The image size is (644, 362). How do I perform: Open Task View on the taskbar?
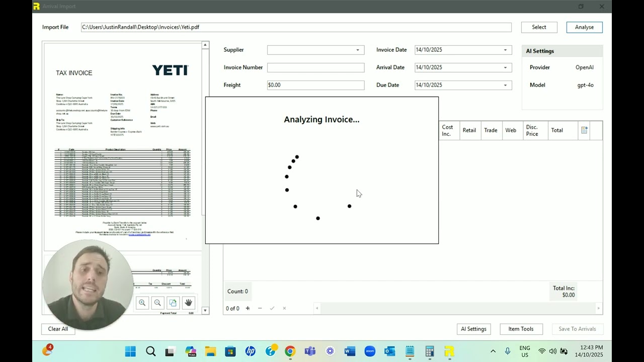(x=170, y=351)
